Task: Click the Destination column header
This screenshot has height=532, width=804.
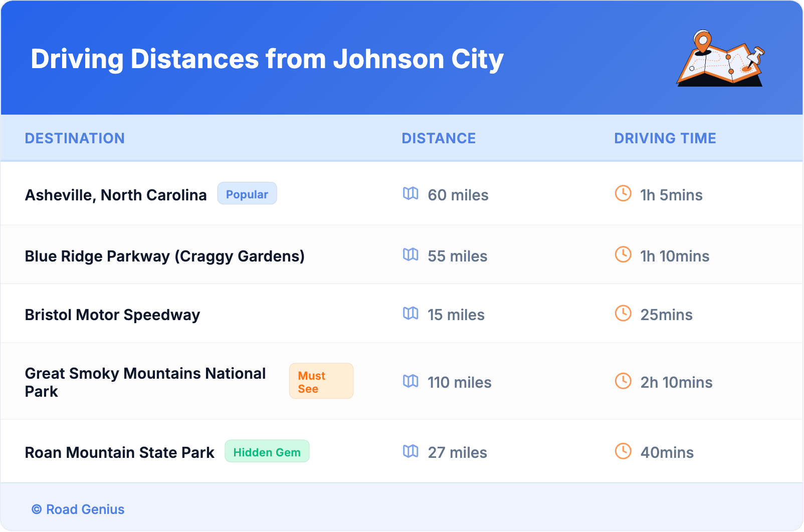Action: coord(75,138)
